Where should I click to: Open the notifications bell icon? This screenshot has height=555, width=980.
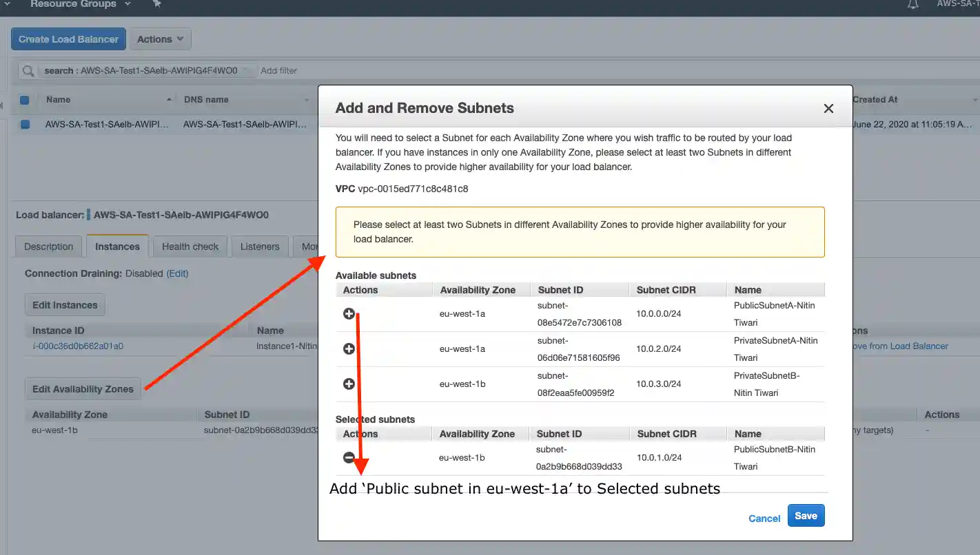point(913,4)
